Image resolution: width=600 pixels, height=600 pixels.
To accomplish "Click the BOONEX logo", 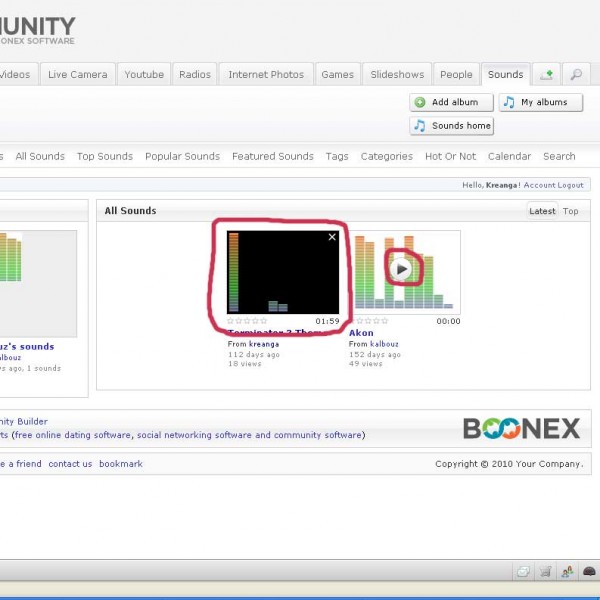I will [522, 428].
